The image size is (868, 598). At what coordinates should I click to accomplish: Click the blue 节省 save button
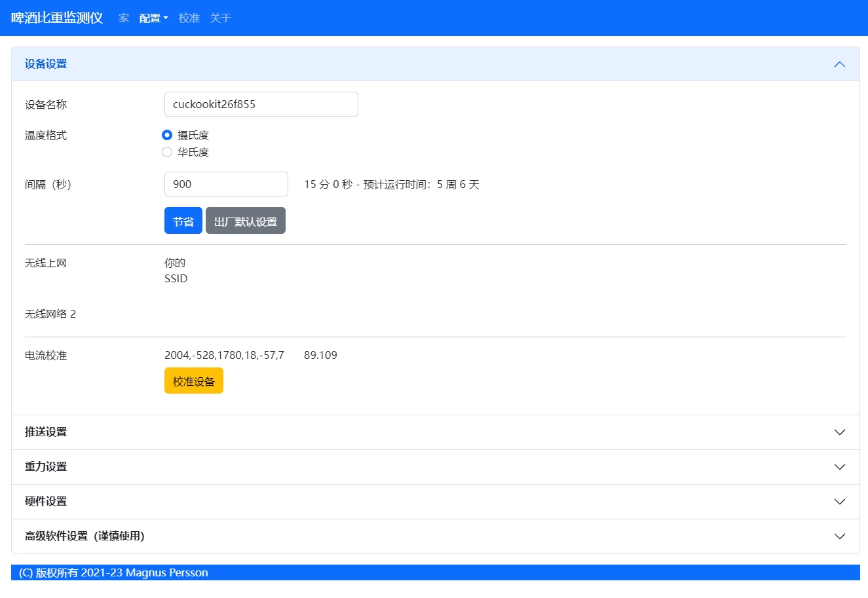point(183,221)
